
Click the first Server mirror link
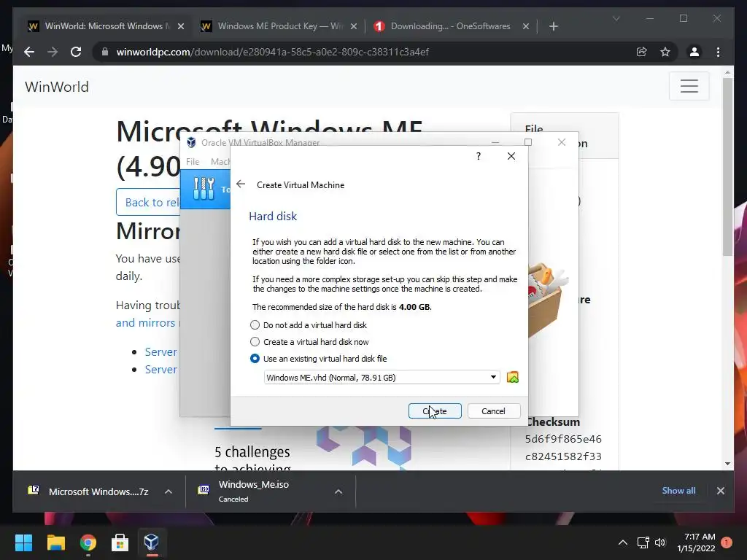coord(161,352)
